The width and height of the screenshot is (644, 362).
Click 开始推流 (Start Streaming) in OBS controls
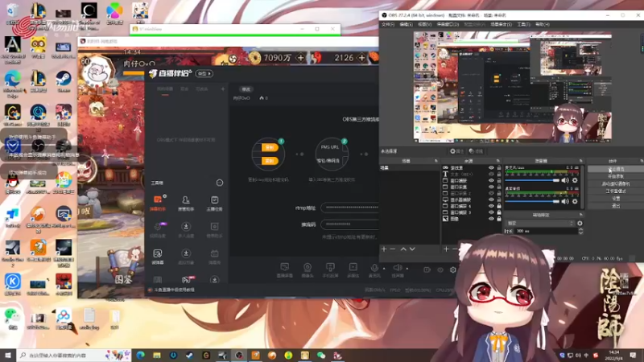[616, 169]
